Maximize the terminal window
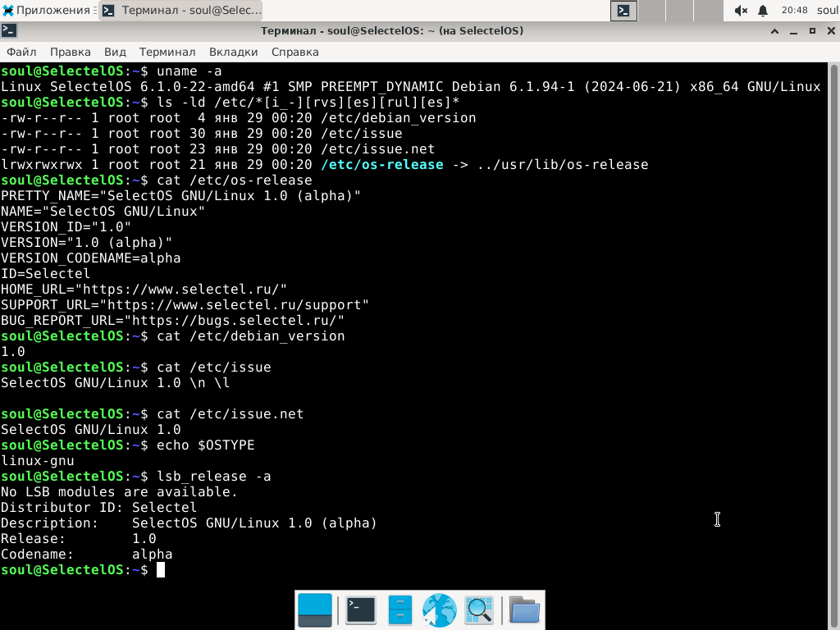This screenshot has height=630, width=840. [812, 31]
